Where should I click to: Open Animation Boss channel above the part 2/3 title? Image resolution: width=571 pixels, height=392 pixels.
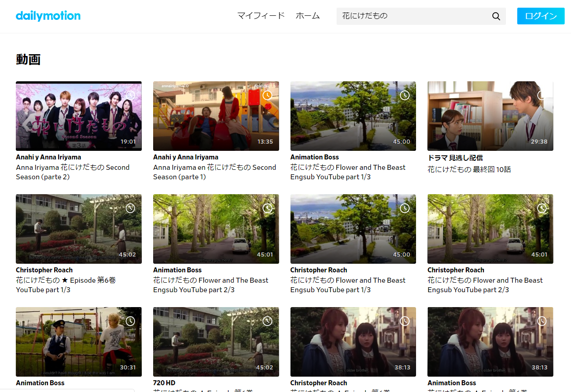(x=177, y=270)
